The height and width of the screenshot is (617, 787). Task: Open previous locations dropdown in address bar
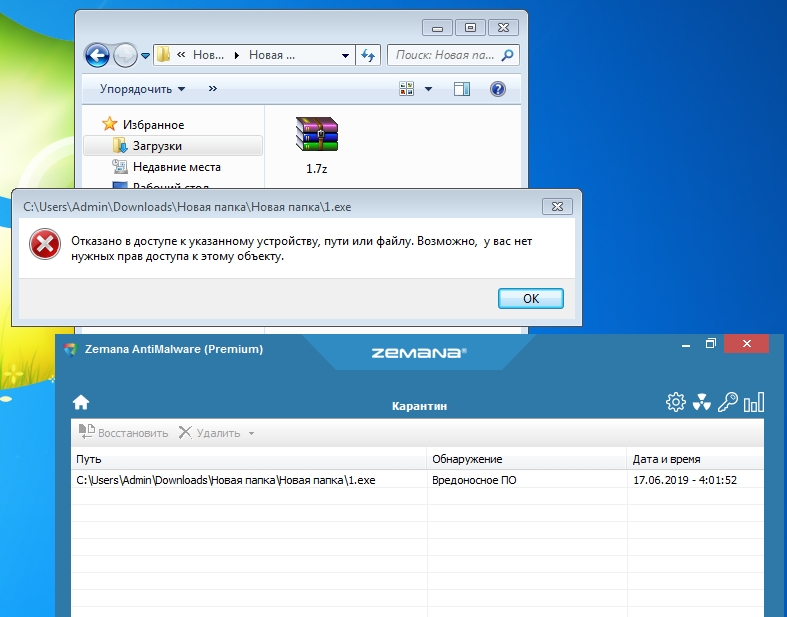[345, 56]
